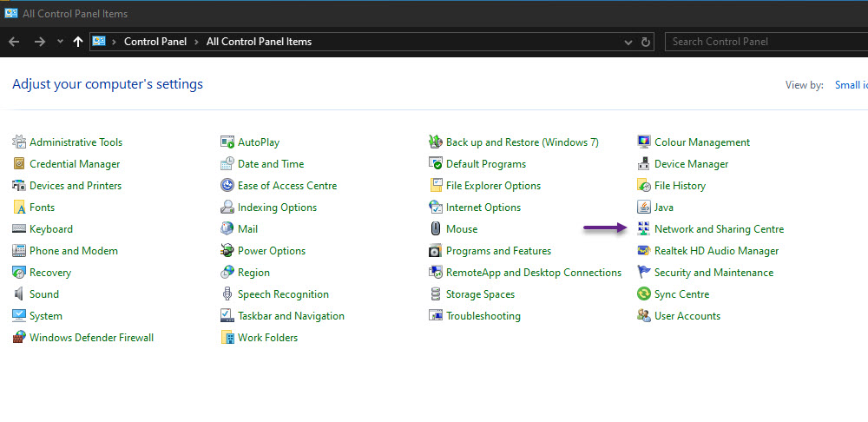Click the Sync Centre green icon
The width and height of the screenshot is (868, 422).
pyautogui.click(x=644, y=294)
